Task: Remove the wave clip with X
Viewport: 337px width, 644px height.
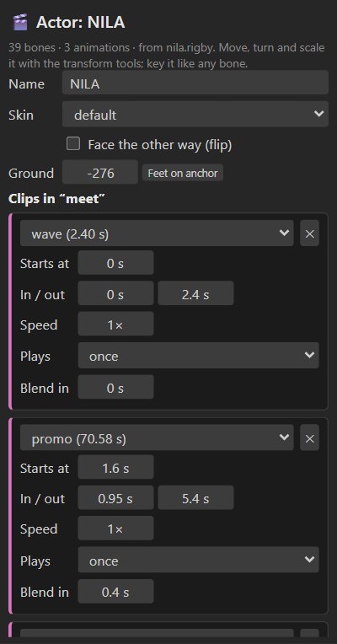Action: pos(309,233)
